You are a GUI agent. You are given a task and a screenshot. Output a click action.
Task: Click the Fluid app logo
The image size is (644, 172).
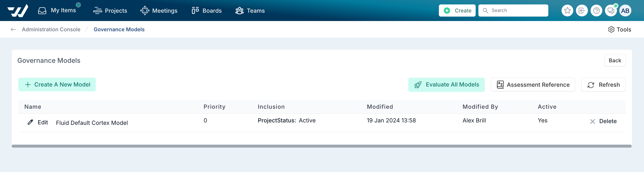click(18, 11)
